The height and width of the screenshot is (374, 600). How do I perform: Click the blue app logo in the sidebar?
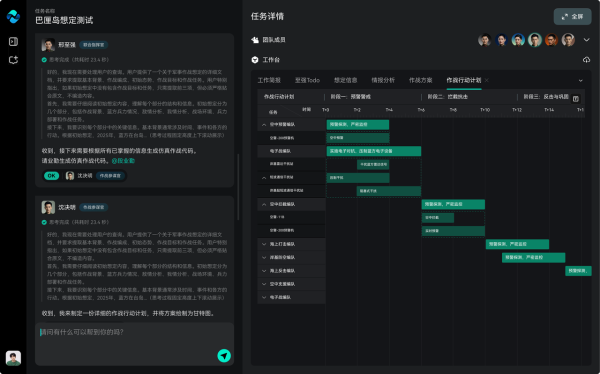[x=13, y=16]
